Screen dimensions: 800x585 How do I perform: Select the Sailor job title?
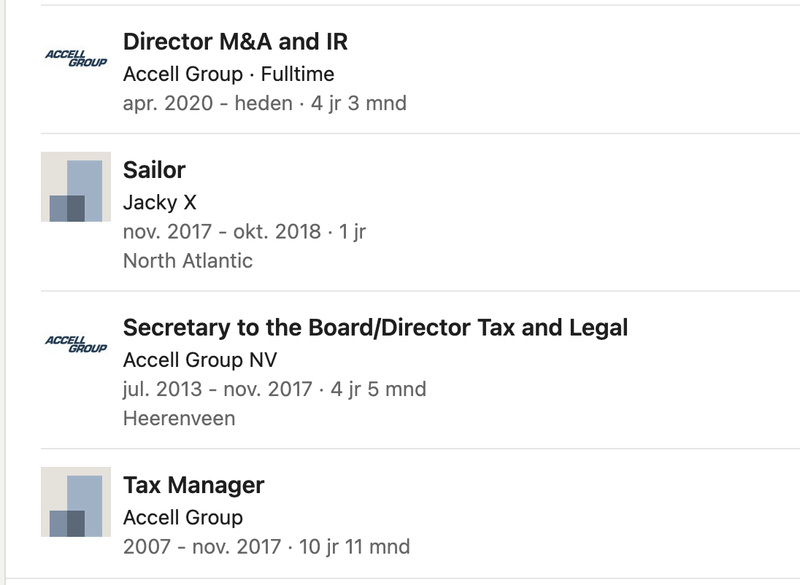point(154,170)
